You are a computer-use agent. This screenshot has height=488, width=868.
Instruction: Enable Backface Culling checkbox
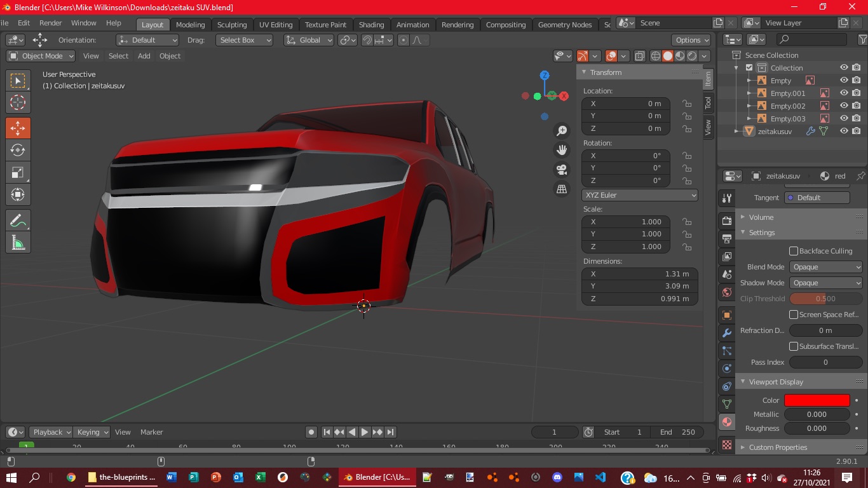794,251
